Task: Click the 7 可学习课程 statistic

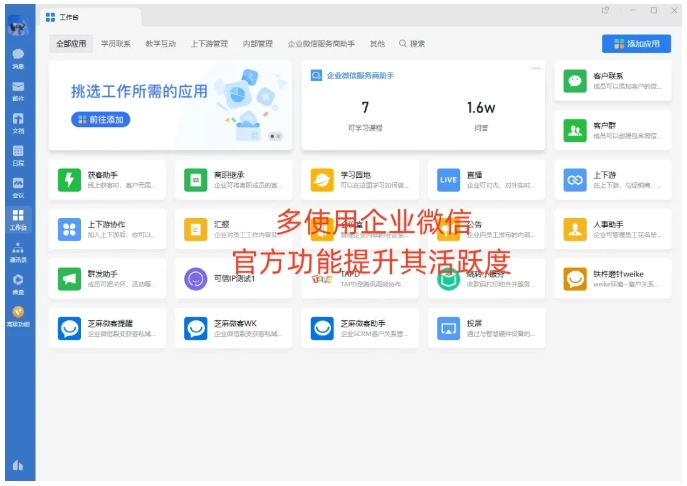Action: pyautogui.click(x=365, y=116)
